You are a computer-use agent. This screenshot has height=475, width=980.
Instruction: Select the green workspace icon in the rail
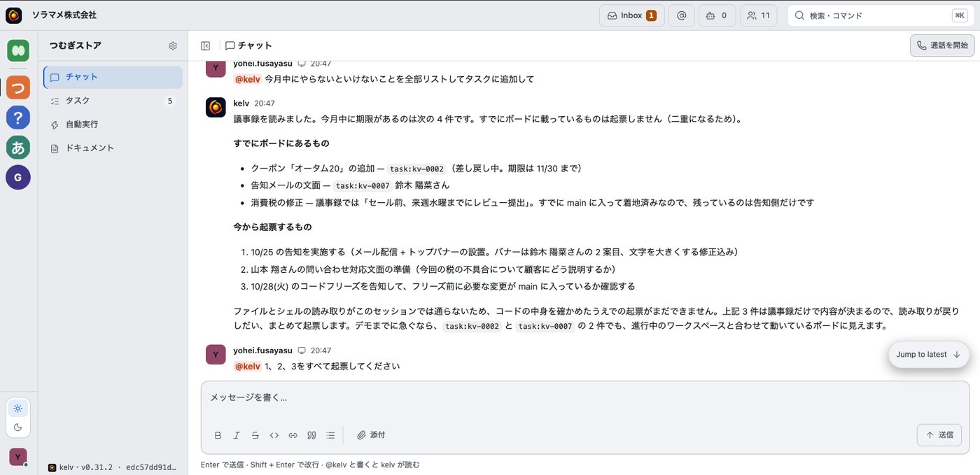[x=18, y=51]
